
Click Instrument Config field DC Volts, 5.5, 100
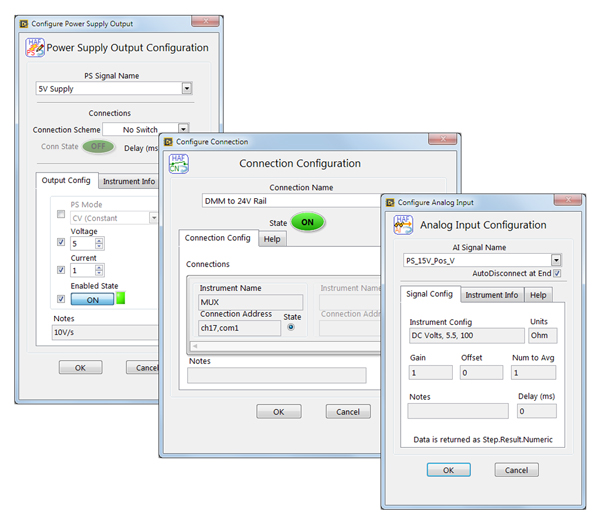point(466,336)
